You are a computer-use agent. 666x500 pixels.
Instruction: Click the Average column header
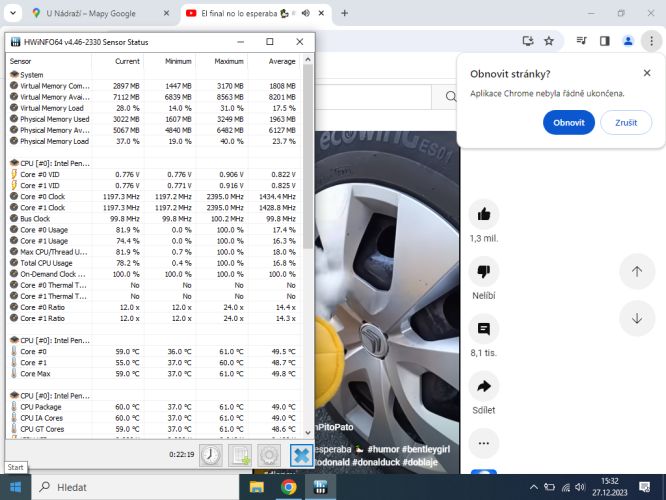(x=274, y=61)
